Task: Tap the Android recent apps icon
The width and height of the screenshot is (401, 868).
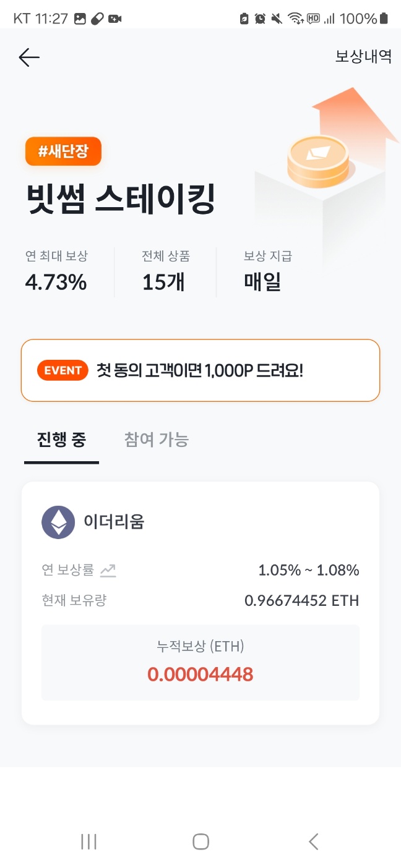Action: click(x=89, y=841)
